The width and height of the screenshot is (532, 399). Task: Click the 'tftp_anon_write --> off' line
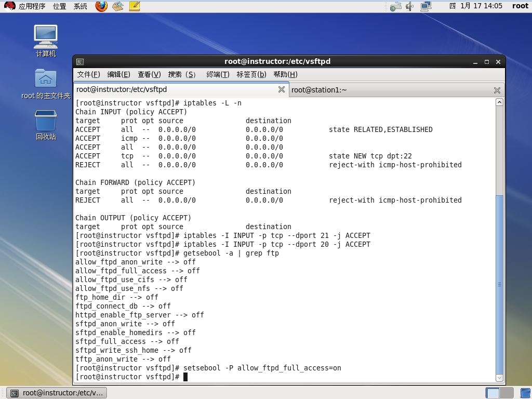click(x=123, y=359)
